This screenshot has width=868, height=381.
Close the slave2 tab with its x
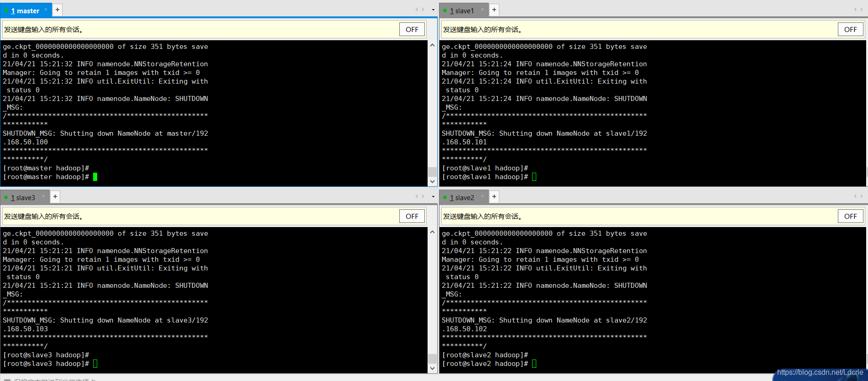tap(482, 196)
